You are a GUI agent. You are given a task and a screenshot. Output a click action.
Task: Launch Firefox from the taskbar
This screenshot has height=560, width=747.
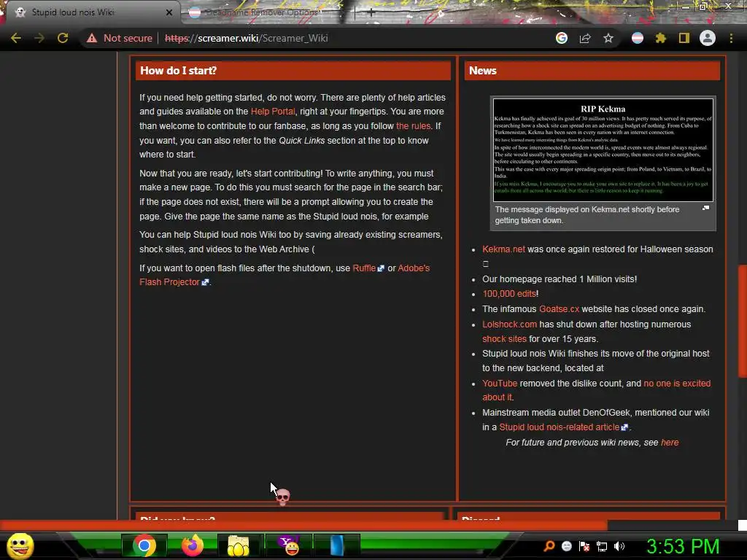tap(193, 545)
